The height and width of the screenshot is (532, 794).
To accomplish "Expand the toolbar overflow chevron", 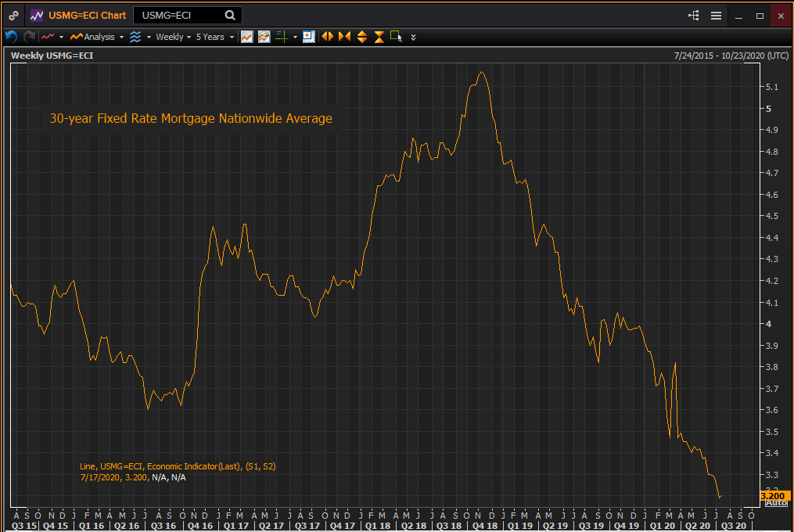I will pyautogui.click(x=414, y=37).
